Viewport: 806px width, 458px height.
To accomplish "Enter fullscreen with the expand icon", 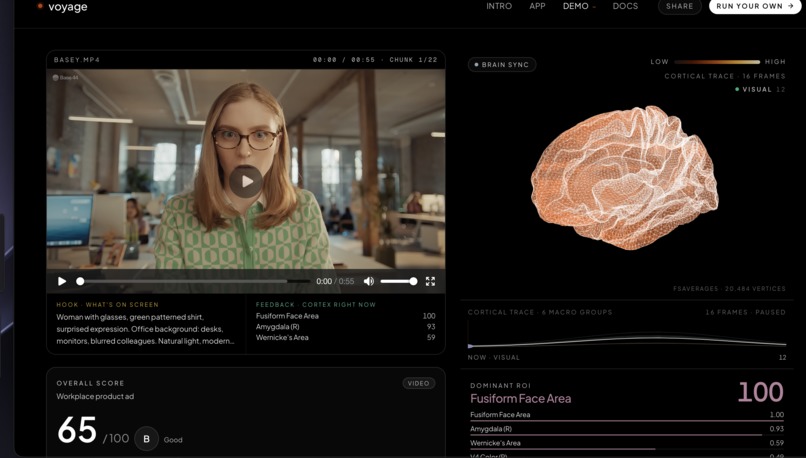I will [x=430, y=281].
